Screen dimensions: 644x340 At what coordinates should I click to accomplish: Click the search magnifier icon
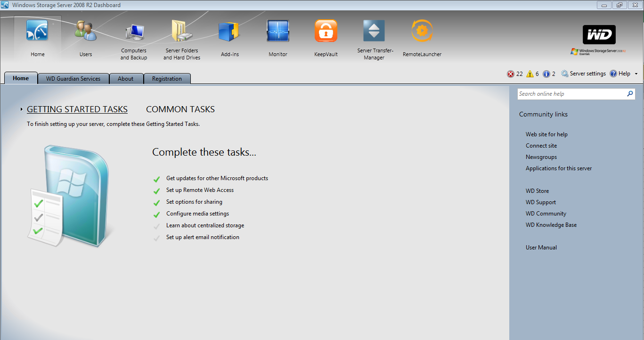pyautogui.click(x=630, y=94)
